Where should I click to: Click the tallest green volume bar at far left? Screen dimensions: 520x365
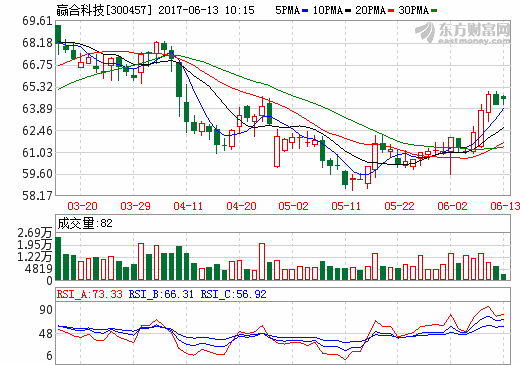click(x=58, y=258)
